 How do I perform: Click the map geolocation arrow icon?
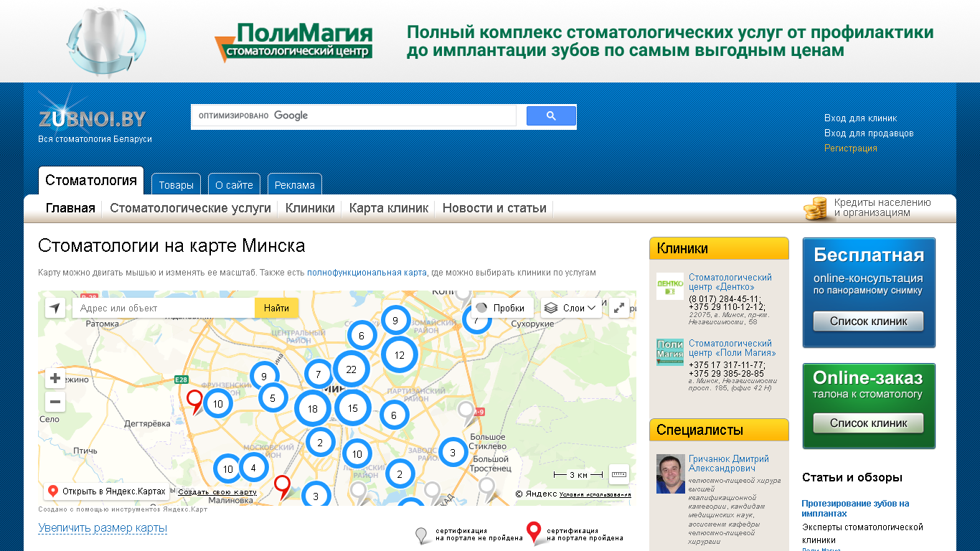point(55,309)
